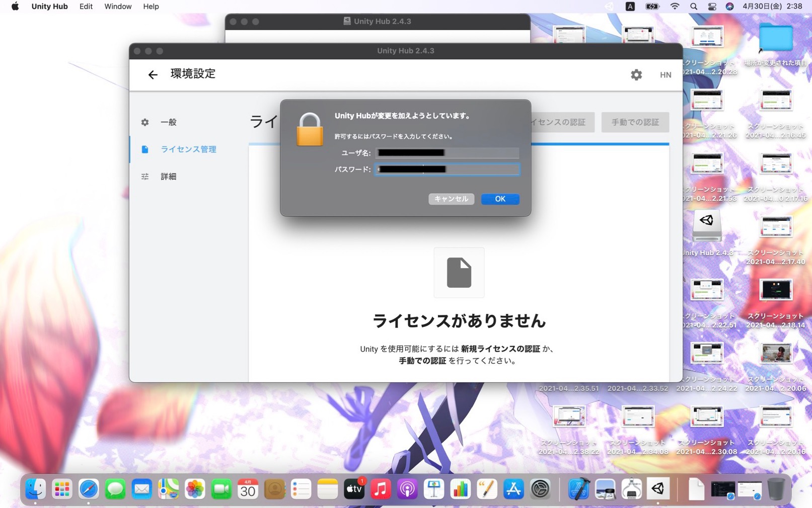812x508 pixels.
Task: Open Contacts from the Dock
Action: point(274,488)
